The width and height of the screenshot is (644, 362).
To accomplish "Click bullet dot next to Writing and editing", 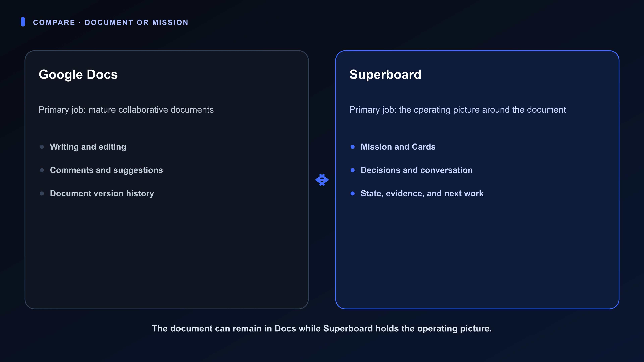I will tap(42, 147).
